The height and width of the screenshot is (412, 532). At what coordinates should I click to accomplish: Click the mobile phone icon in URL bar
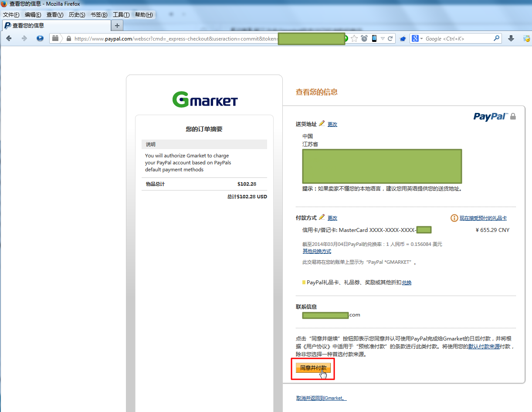(374, 38)
